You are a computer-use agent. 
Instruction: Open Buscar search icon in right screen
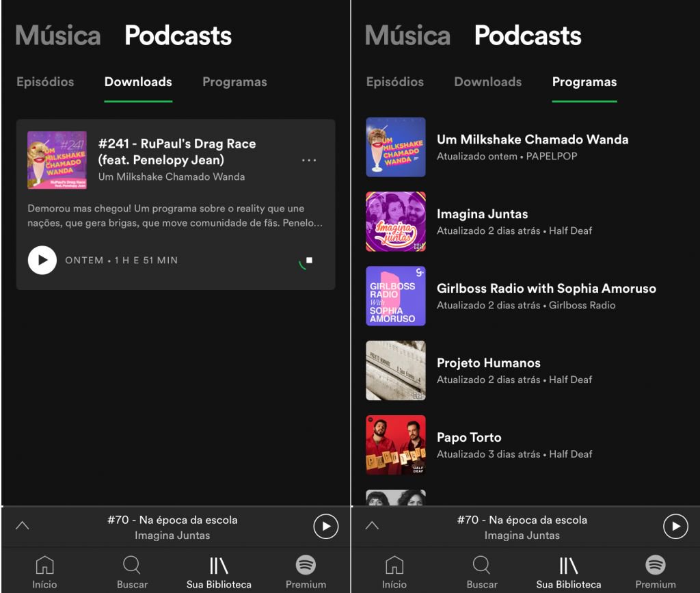tap(482, 565)
